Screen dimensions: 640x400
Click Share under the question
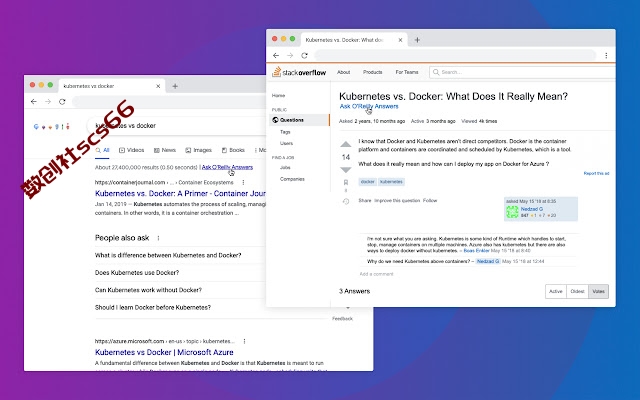365,201
